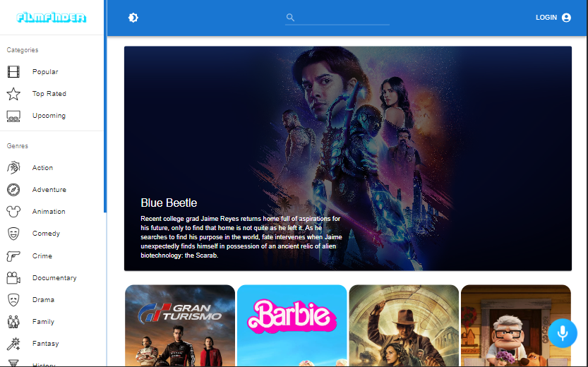Toggle dark mode brightness icon
This screenshot has height=367, width=588.
tap(133, 18)
